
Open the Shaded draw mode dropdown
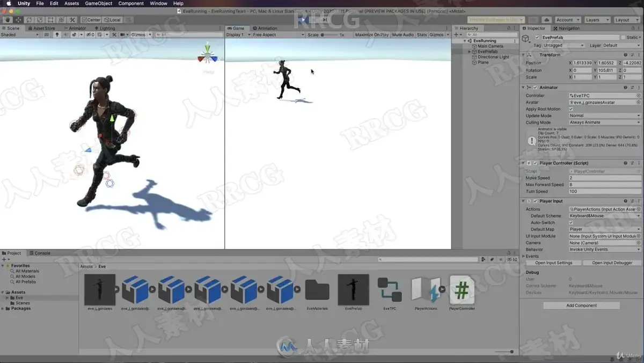[x=20, y=34]
